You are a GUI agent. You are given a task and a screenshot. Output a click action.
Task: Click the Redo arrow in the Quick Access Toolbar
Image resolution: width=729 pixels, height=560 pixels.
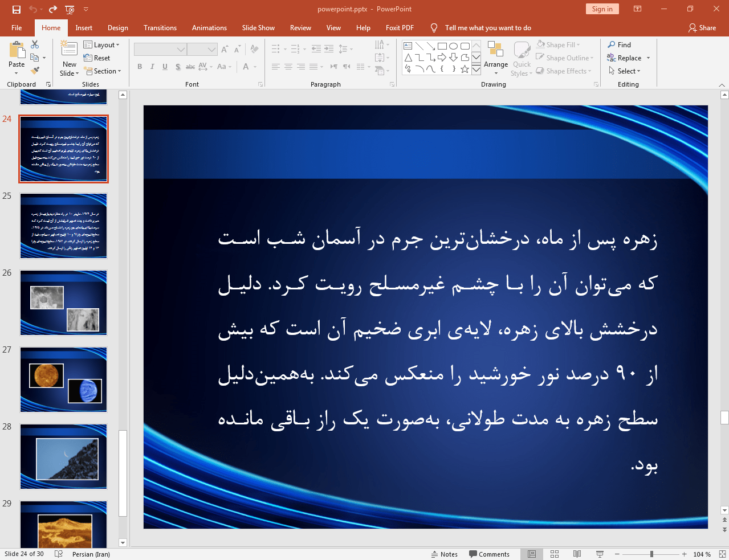[x=53, y=9]
